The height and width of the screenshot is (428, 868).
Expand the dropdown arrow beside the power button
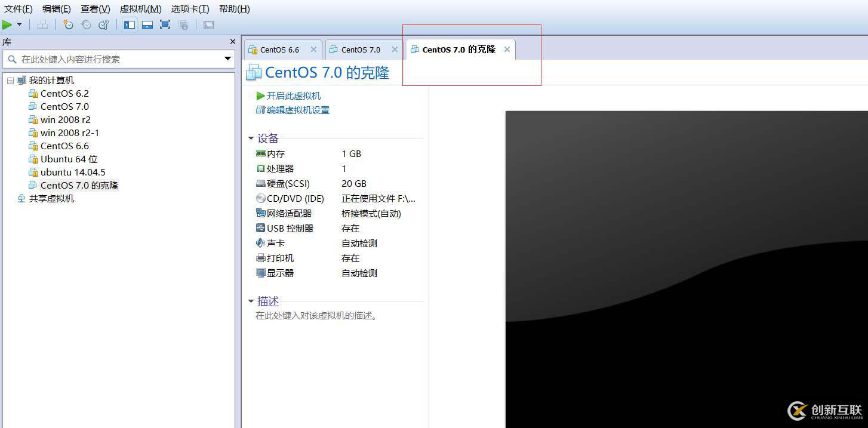[19, 24]
